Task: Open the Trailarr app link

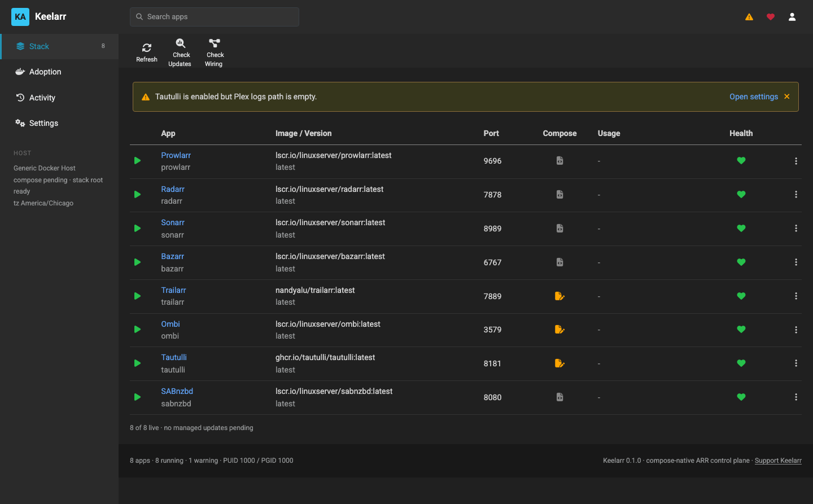Action: (x=173, y=290)
